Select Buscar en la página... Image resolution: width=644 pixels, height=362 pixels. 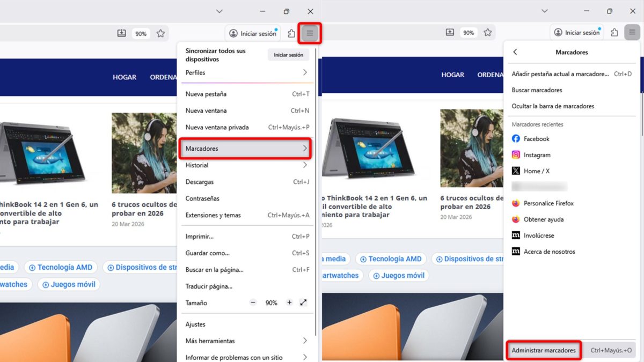click(247, 269)
